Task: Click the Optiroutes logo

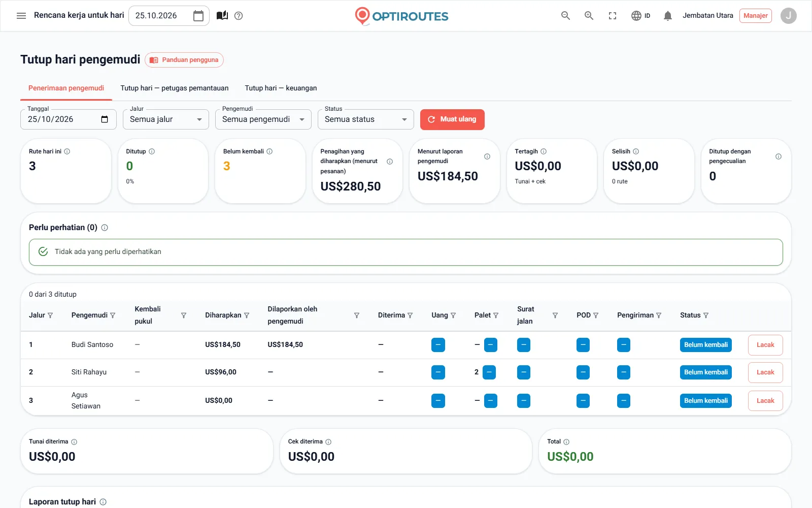Action: [401, 16]
